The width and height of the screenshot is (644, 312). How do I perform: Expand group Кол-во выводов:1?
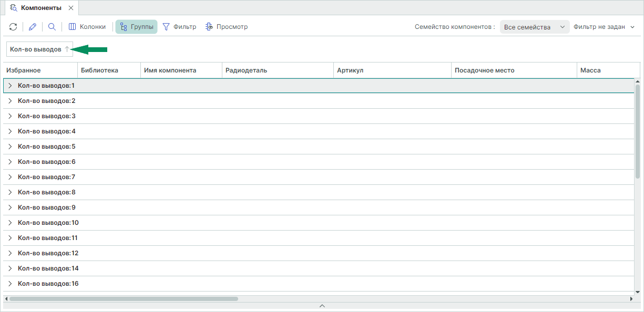tap(10, 86)
